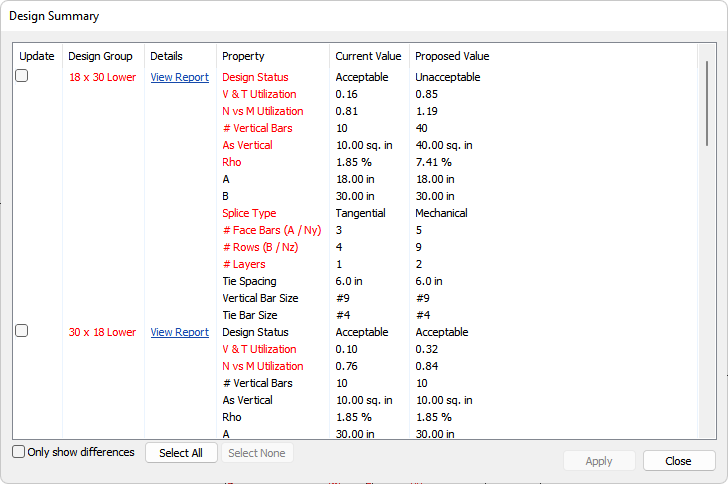Viewport: 728px width, 484px height.
Task: Open View Report for 30 x 18 Lower
Action: [180, 332]
